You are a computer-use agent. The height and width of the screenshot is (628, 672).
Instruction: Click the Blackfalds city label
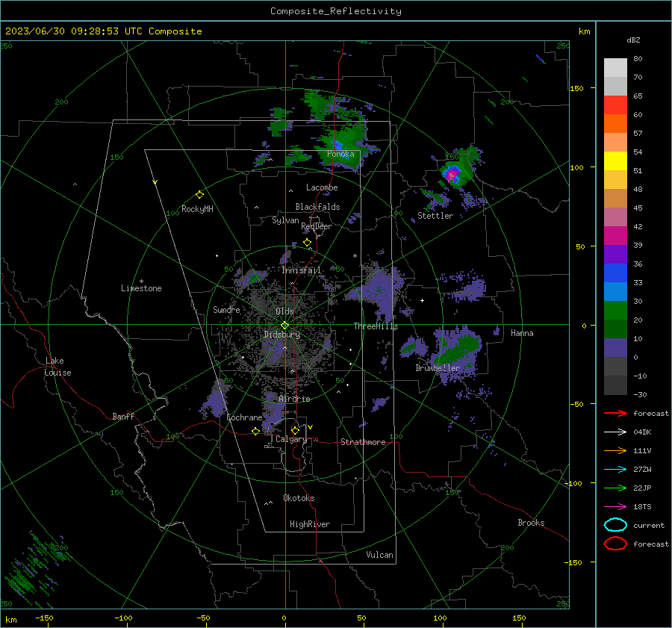[x=317, y=207]
